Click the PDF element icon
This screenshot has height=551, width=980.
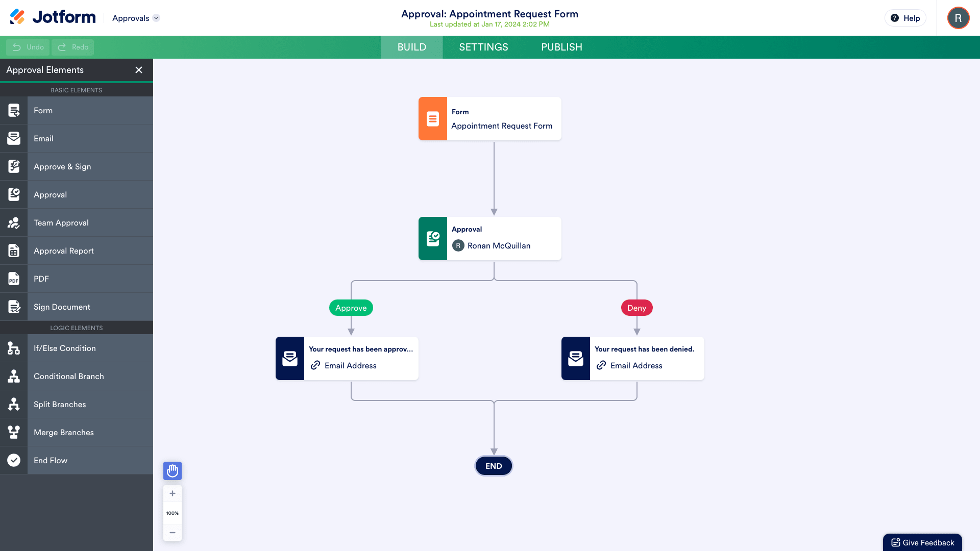tap(13, 279)
